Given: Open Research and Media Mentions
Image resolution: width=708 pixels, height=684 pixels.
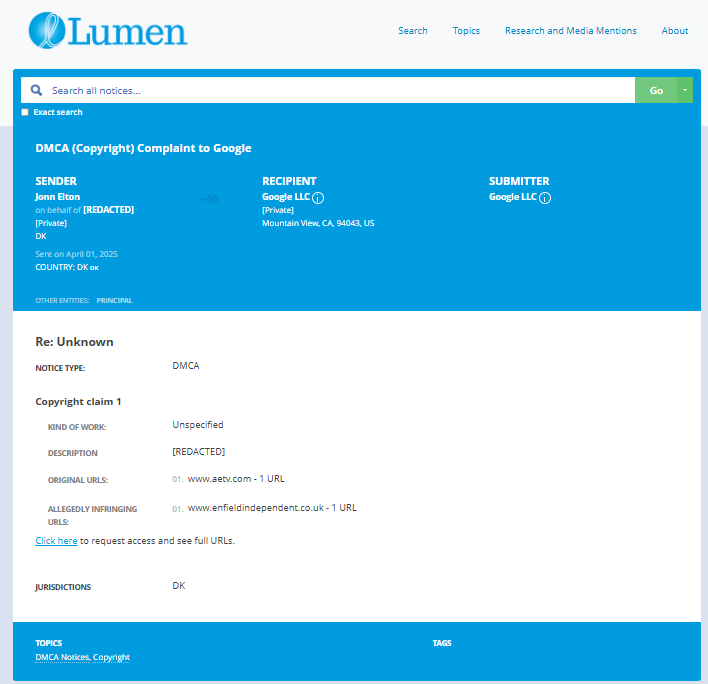Looking at the screenshot, I should tap(571, 31).
